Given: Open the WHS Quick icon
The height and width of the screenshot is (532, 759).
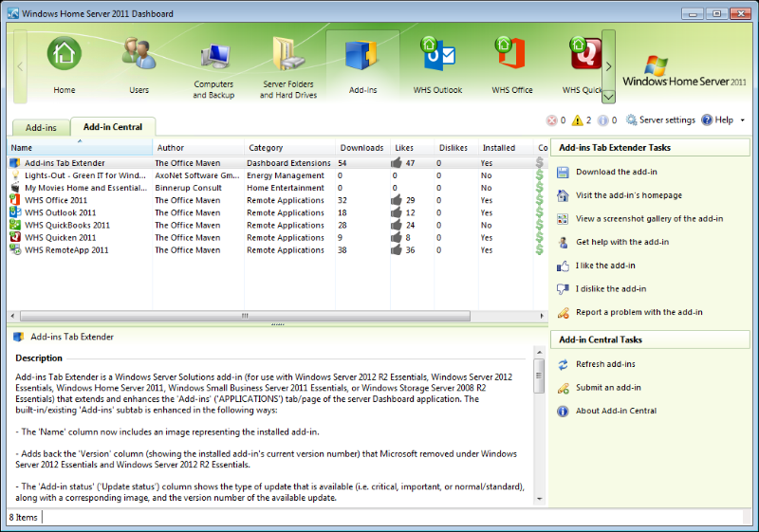Looking at the screenshot, I should point(585,53).
